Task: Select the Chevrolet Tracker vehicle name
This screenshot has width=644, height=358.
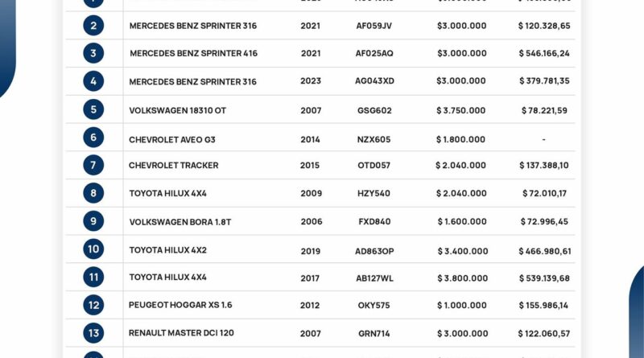Action: click(174, 166)
